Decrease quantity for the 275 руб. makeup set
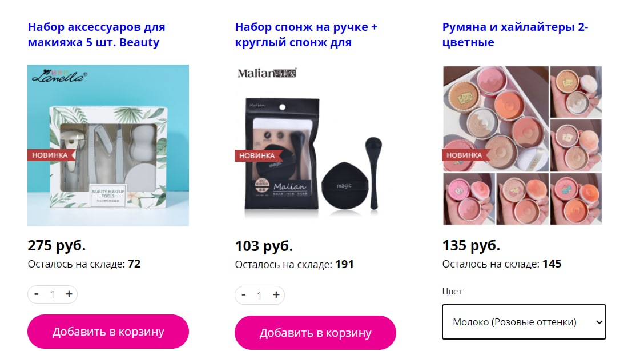 (x=36, y=294)
